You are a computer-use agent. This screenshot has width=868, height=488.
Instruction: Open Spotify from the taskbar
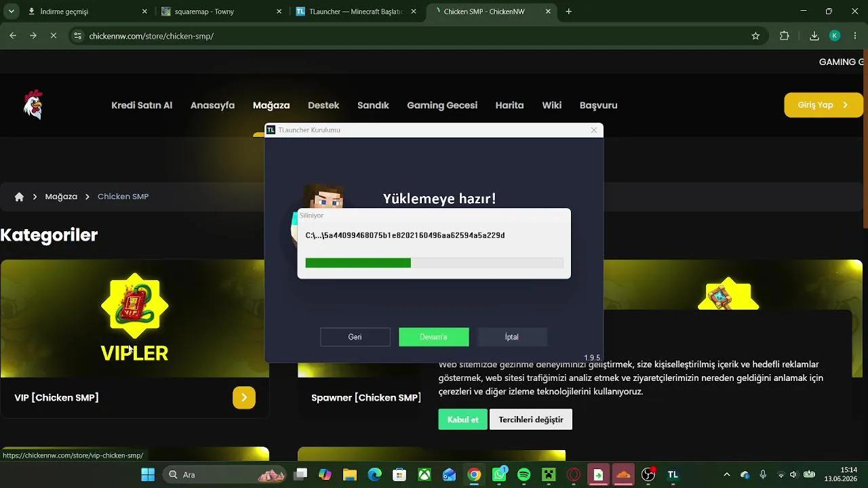point(524,474)
